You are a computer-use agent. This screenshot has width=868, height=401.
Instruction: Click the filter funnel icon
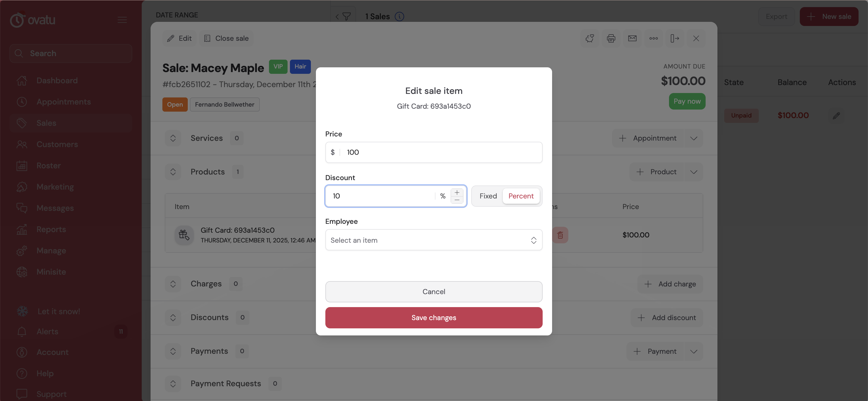pos(346,16)
